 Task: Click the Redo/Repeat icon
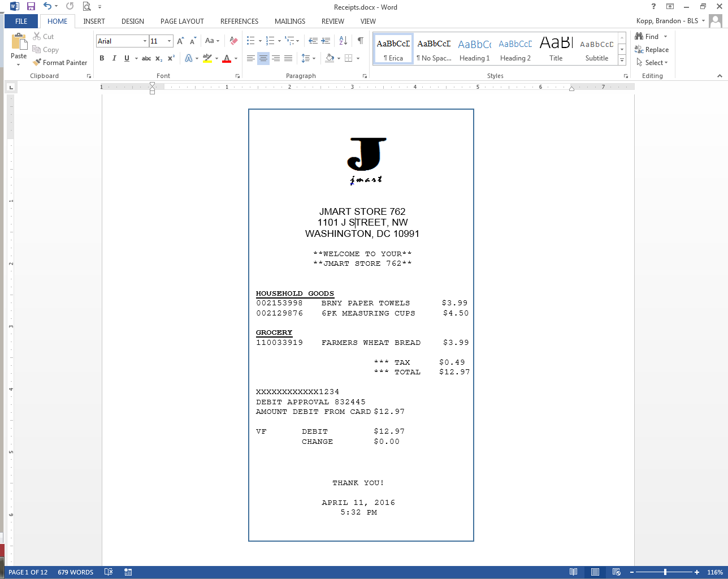[x=70, y=7]
